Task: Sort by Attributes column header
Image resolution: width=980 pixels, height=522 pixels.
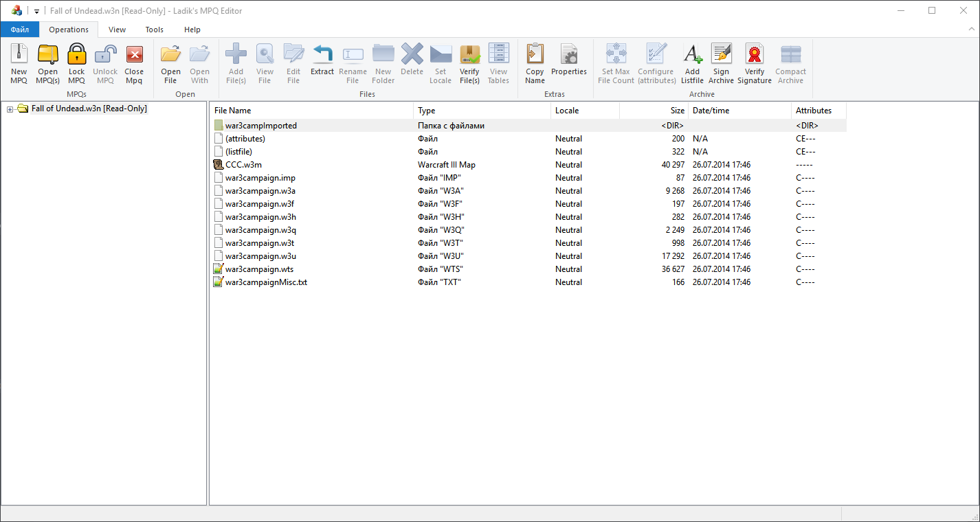Action: point(818,110)
